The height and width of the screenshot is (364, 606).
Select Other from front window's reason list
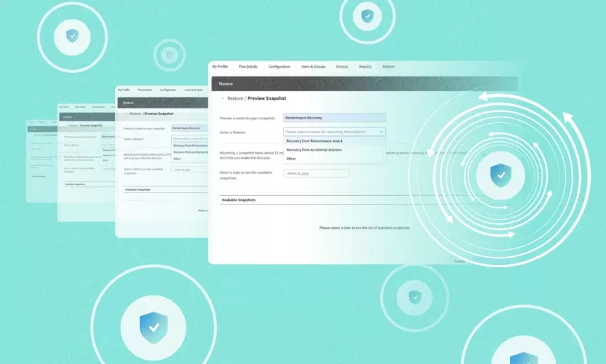point(291,158)
